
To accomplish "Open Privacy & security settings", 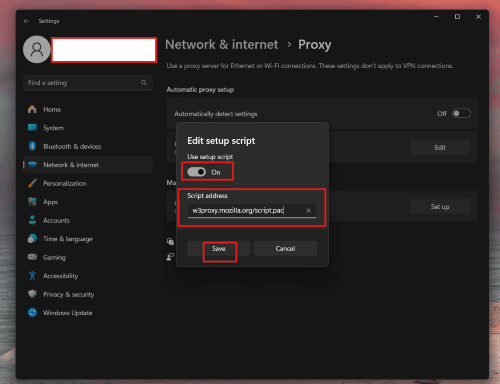I will [x=88, y=294].
